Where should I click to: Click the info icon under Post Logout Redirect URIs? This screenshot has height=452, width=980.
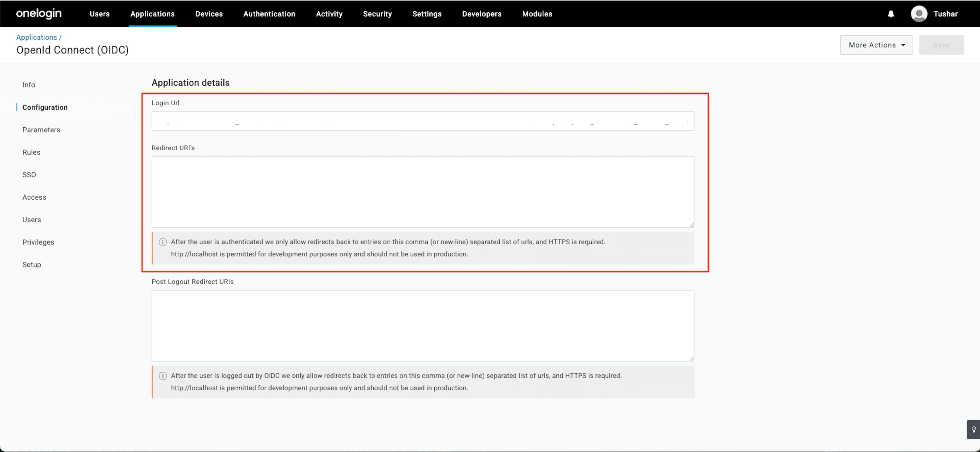[x=163, y=376]
